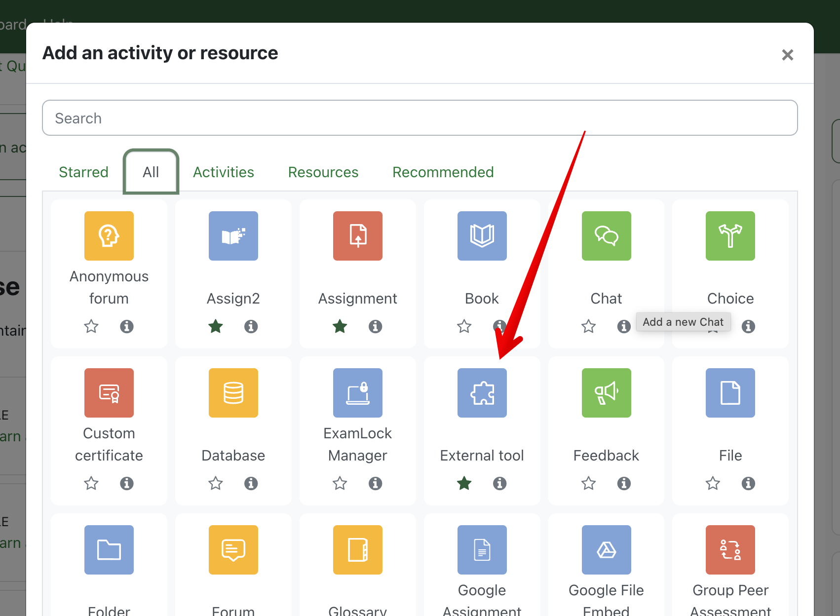Screen dimensions: 840x616
Task: Switch to the Activities tab
Action: click(223, 172)
